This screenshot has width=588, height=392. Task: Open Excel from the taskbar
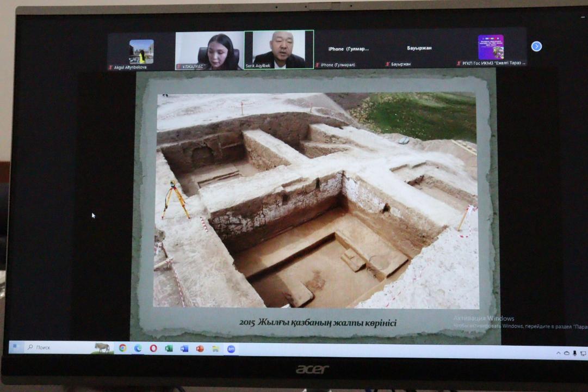[x=169, y=349]
